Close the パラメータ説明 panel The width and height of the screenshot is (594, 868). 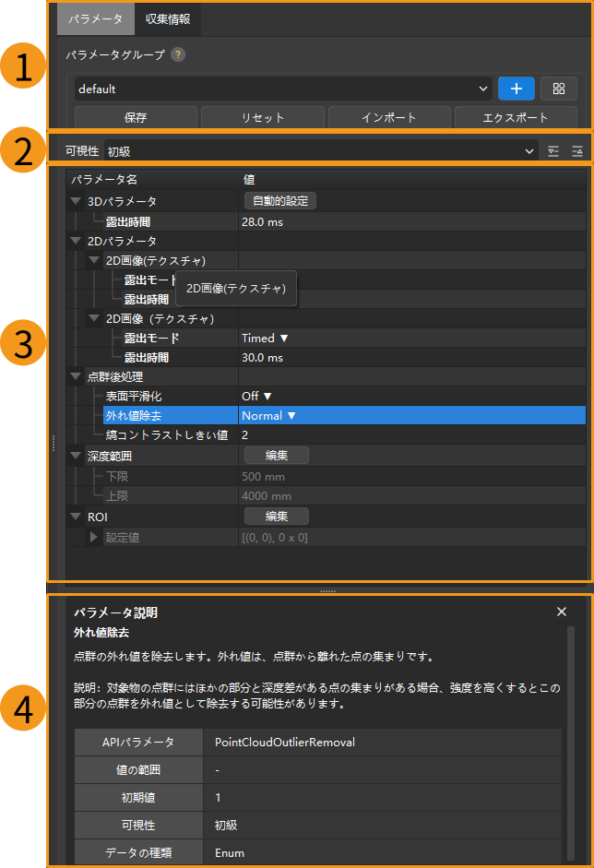coord(562,612)
